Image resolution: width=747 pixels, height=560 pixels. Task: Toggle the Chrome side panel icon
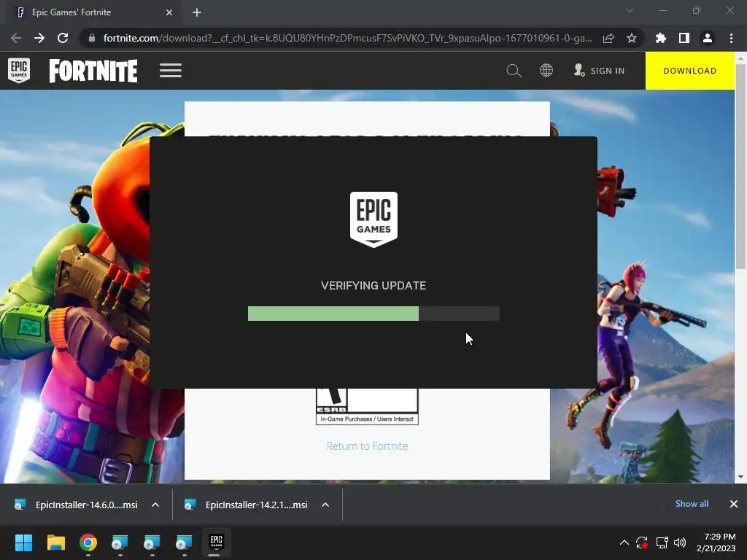[684, 38]
